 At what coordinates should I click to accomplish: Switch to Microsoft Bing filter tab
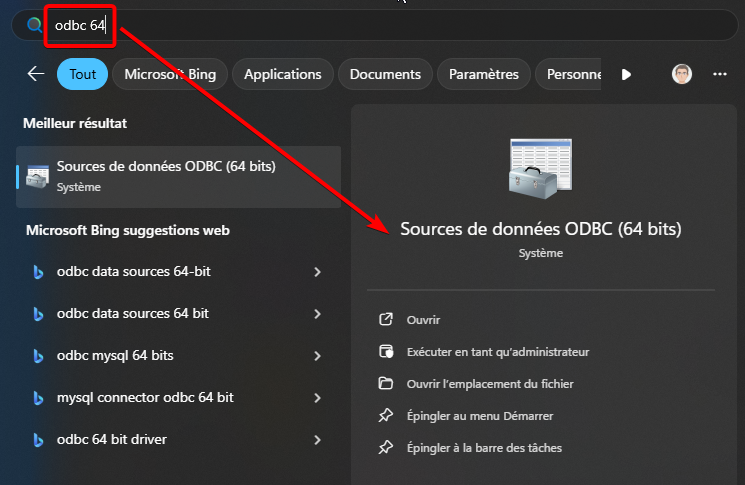170,74
